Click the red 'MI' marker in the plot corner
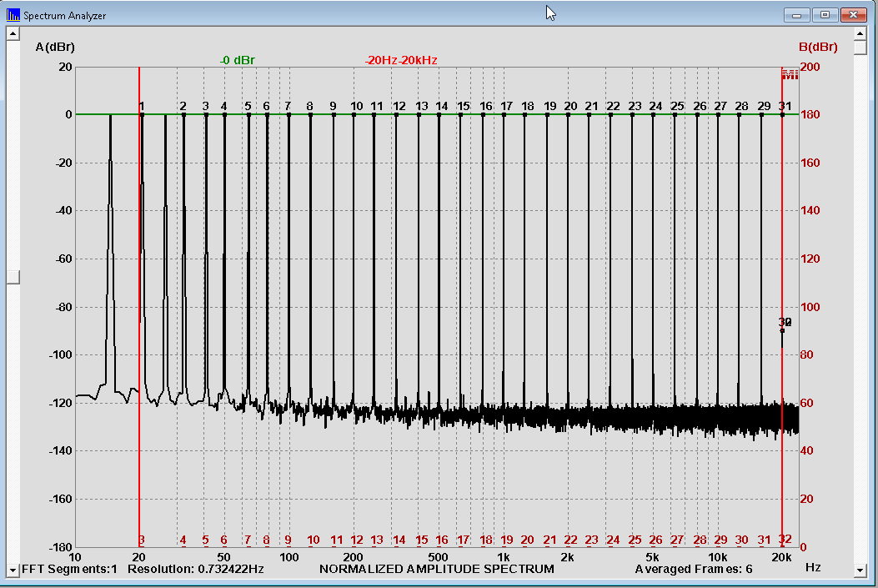The width and height of the screenshot is (878, 588). pos(790,74)
